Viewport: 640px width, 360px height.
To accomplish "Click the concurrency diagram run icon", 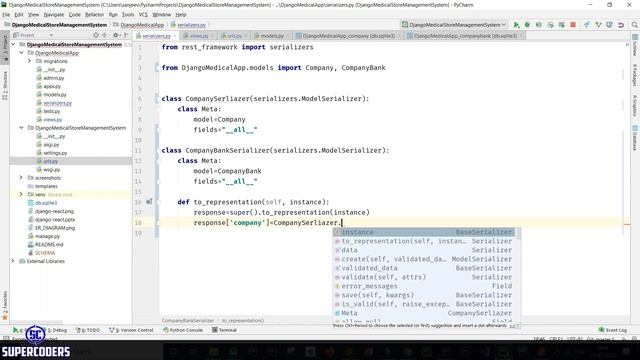I will pos(562,25).
